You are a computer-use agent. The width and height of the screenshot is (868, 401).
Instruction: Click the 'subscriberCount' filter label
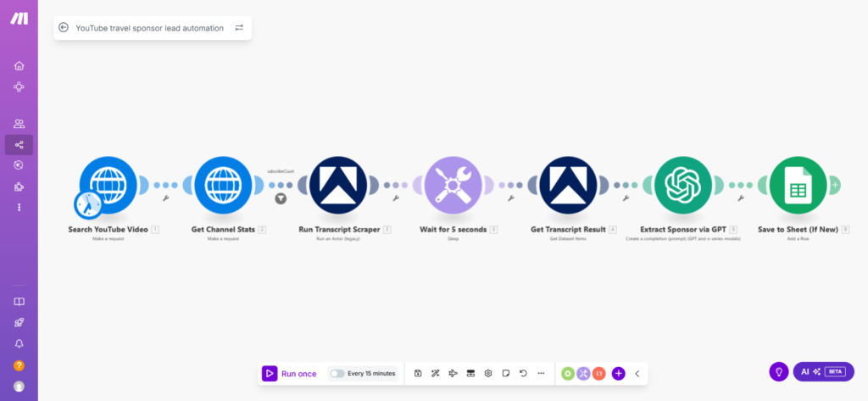pos(281,172)
